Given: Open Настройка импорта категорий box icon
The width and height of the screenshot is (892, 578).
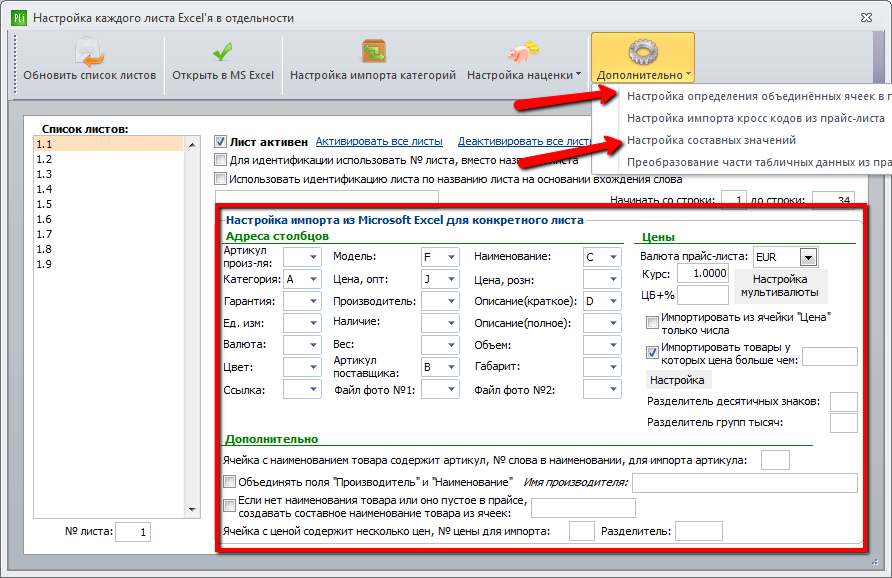Looking at the screenshot, I should click(x=373, y=51).
